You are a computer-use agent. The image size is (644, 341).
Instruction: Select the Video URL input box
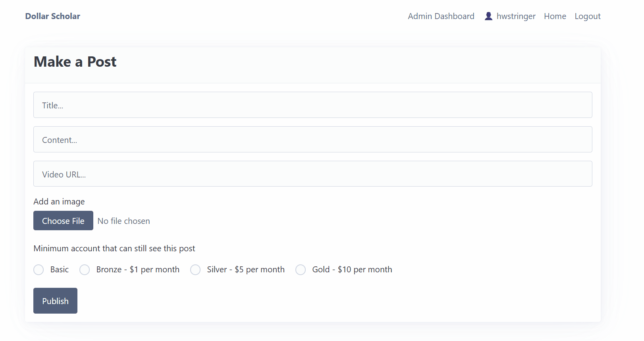[x=312, y=174]
